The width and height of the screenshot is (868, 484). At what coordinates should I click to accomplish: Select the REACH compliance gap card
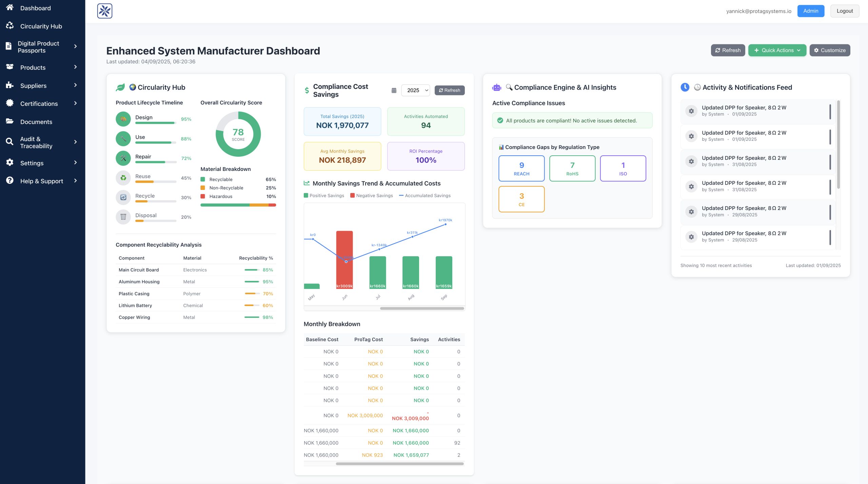click(521, 168)
